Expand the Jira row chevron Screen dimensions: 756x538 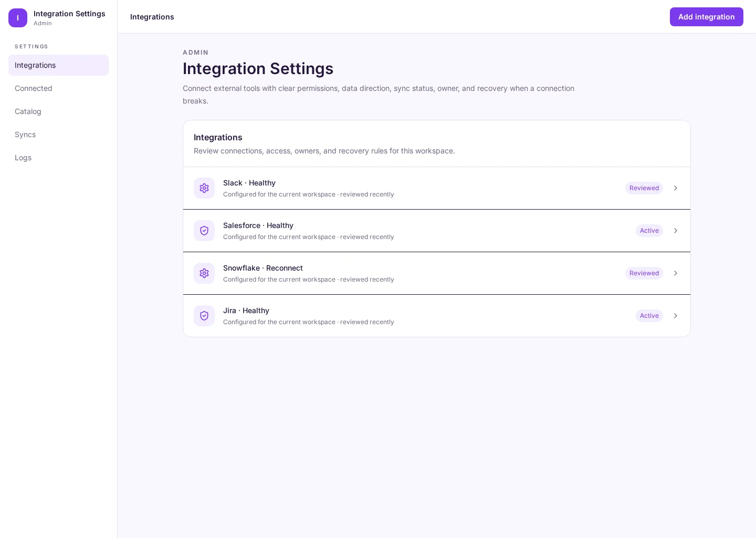click(676, 316)
